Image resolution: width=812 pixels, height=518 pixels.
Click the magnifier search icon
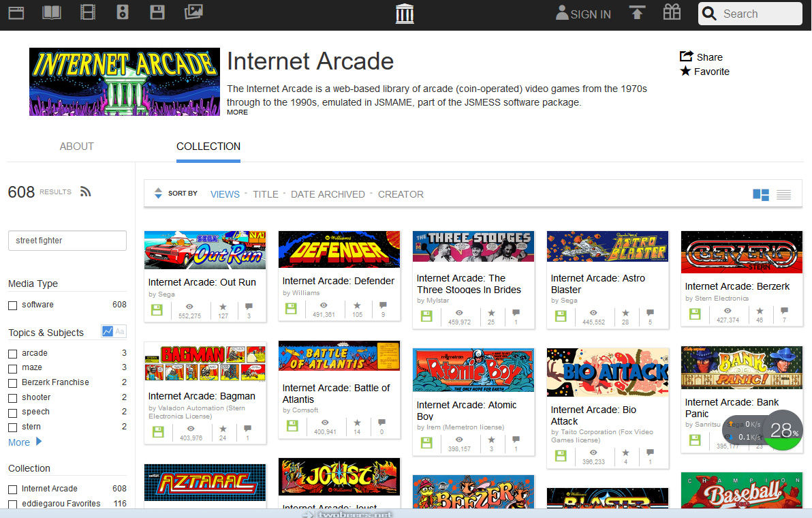click(709, 14)
